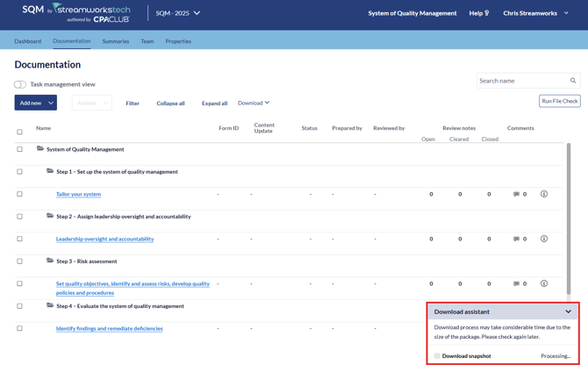Viewport: 588px width, 365px height.
Task: Open comments icon for Tailor your system
Action: pos(516,194)
